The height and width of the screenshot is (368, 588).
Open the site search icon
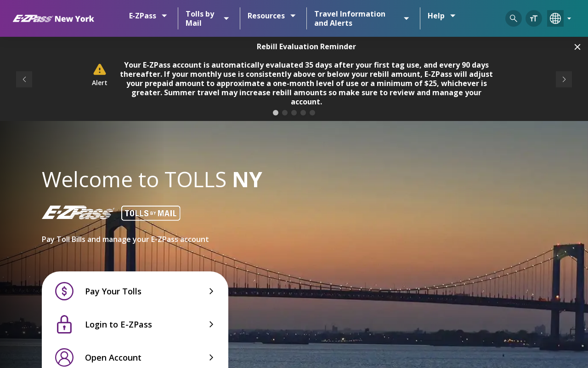tap(514, 18)
